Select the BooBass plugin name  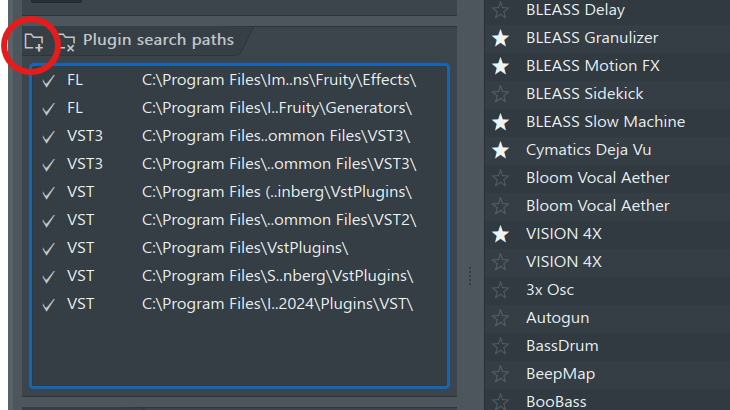pos(556,402)
